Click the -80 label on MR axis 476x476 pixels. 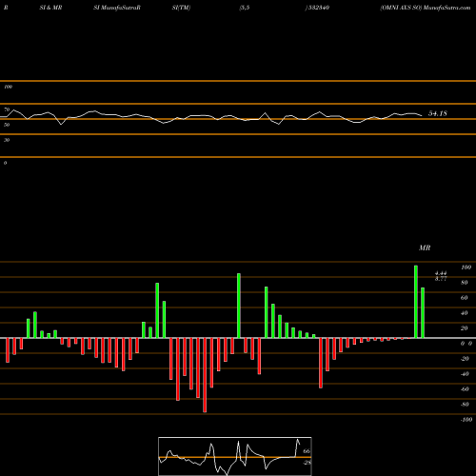pyautogui.click(x=465, y=405)
